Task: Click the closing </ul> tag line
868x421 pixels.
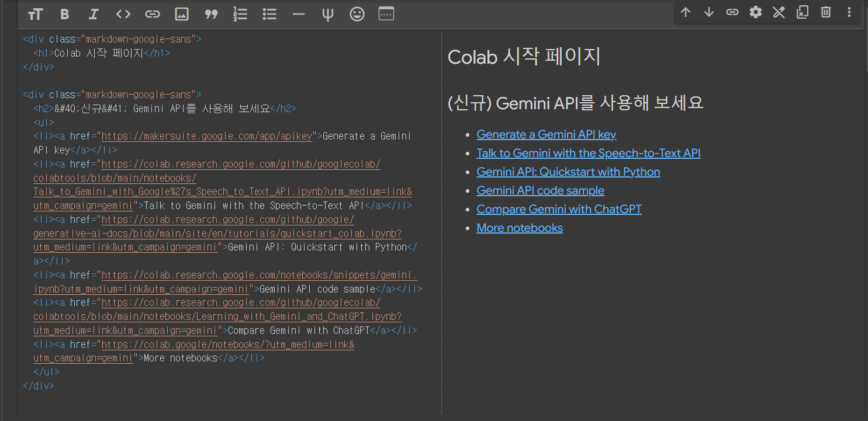Action: click(x=46, y=372)
